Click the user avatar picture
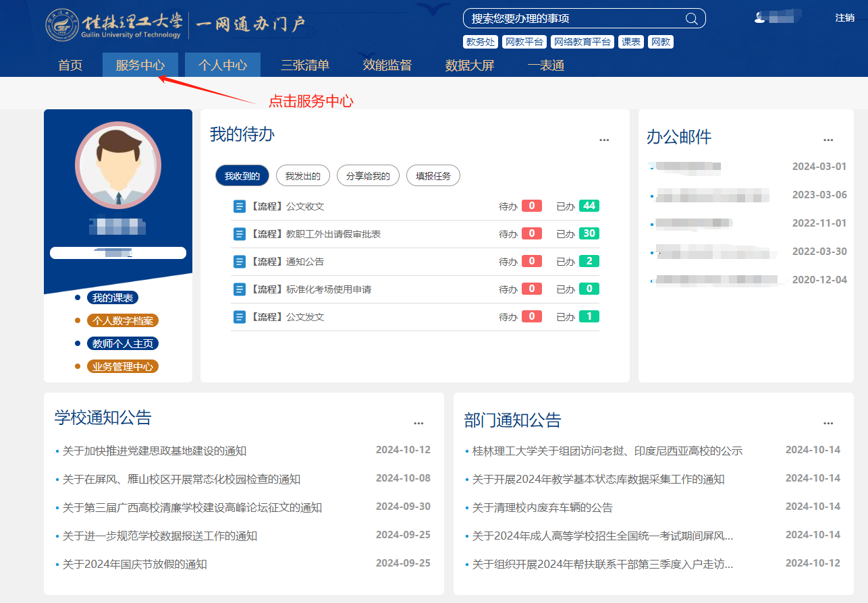The height and width of the screenshot is (603, 868). (118, 165)
